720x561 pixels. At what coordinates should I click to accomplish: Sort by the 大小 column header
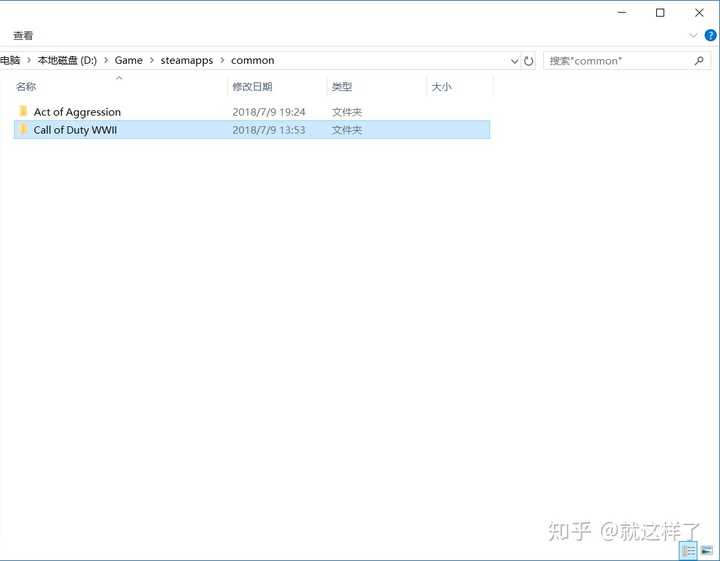(460, 86)
